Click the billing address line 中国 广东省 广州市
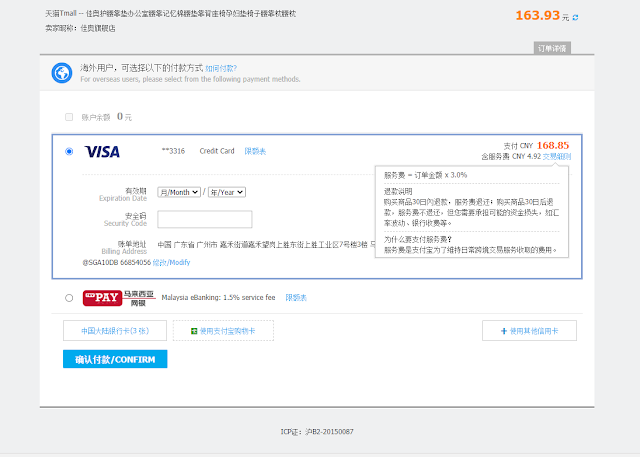The height and width of the screenshot is (457, 640). 266,245
